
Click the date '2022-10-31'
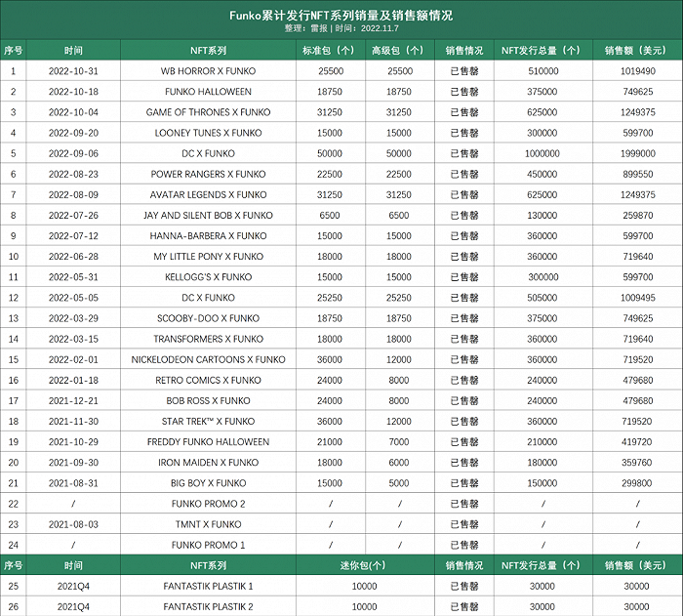click(73, 71)
